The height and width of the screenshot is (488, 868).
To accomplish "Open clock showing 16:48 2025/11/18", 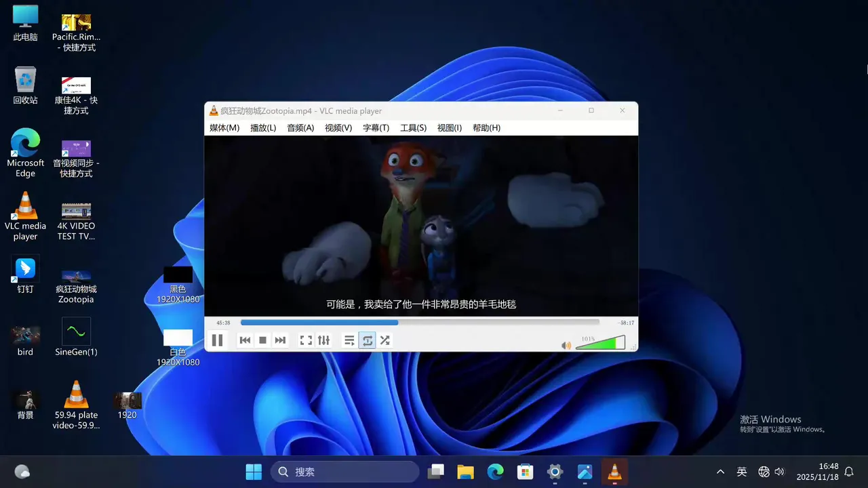I will tap(818, 472).
